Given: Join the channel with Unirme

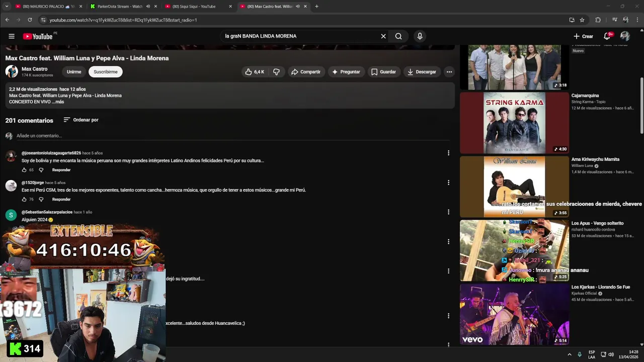Looking at the screenshot, I should pos(74,72).
